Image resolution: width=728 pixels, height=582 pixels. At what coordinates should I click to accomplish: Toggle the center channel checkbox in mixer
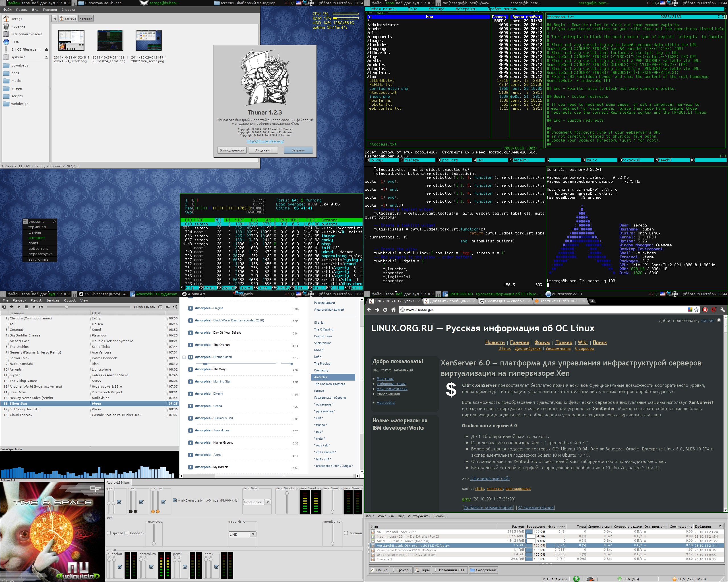click(x=164, y=502)
